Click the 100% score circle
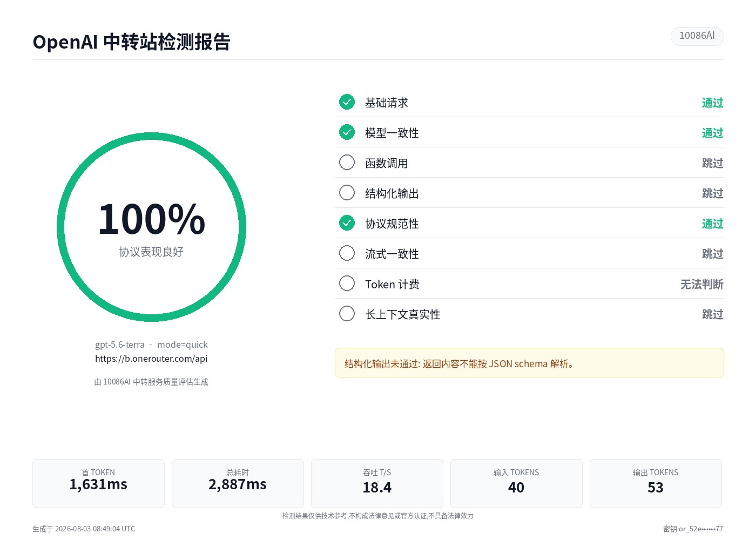 (x=151, y=227)
